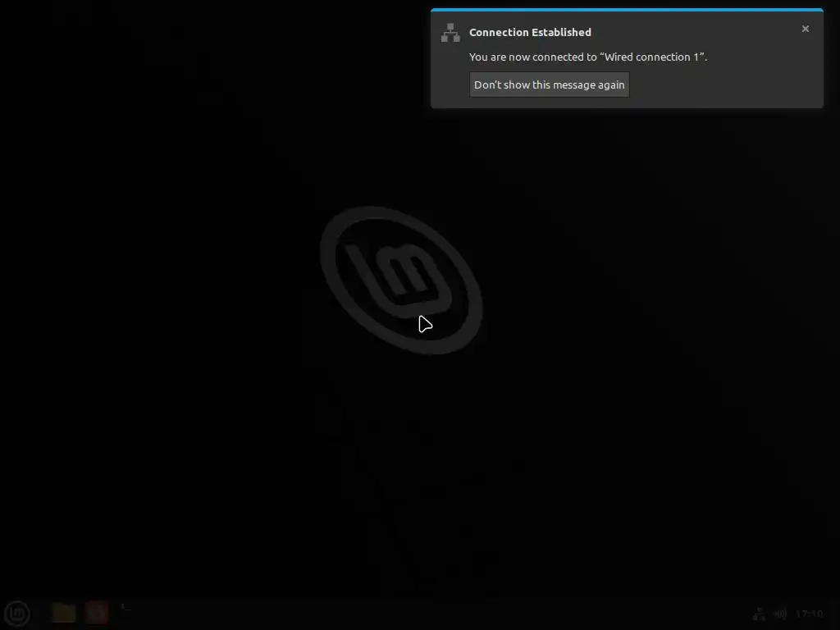Open the file manager folder icon in panel
The image size is (840, 630).
[x=64, y=613]
